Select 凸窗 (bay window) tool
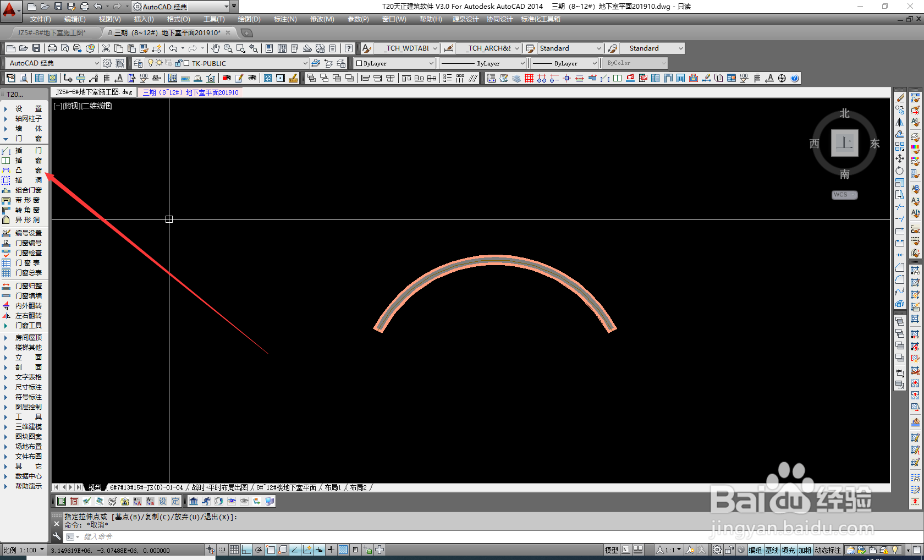 pos(22,171)
